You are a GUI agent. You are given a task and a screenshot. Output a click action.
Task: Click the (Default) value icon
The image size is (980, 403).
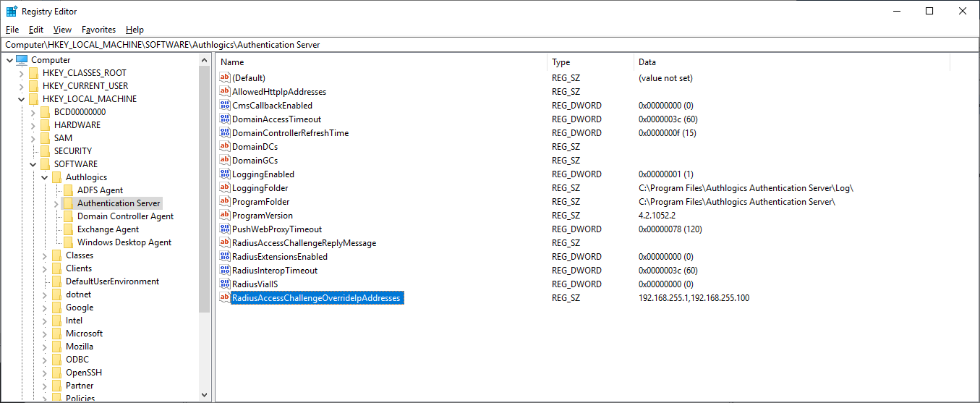224,78
